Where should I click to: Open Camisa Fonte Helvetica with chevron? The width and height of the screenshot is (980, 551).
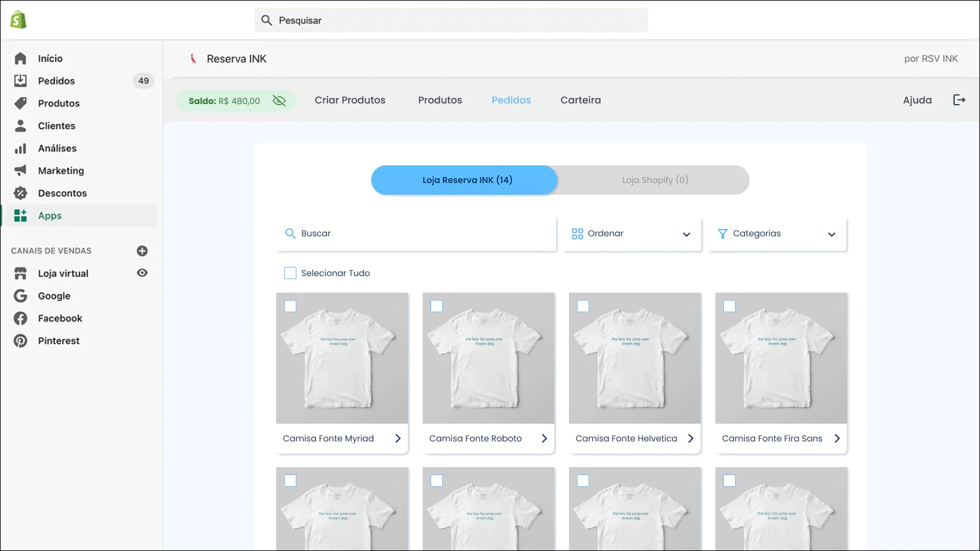[690, 438]
